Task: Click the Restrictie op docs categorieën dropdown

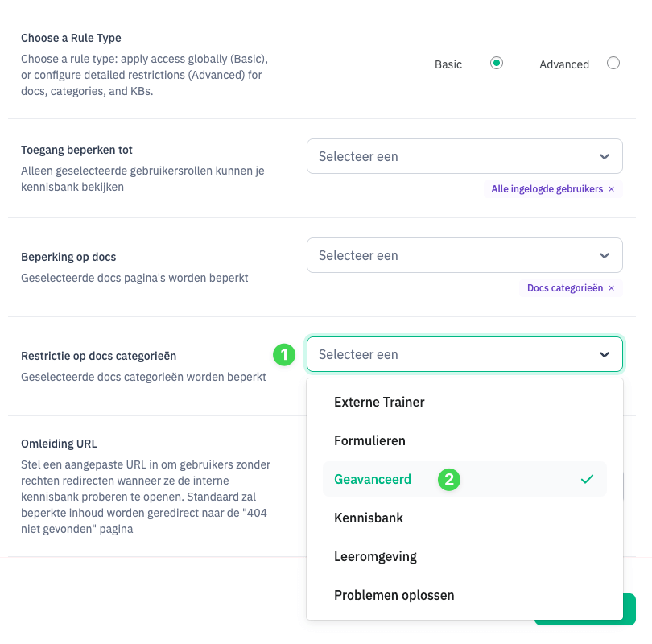Action: [x=464, y=354]
